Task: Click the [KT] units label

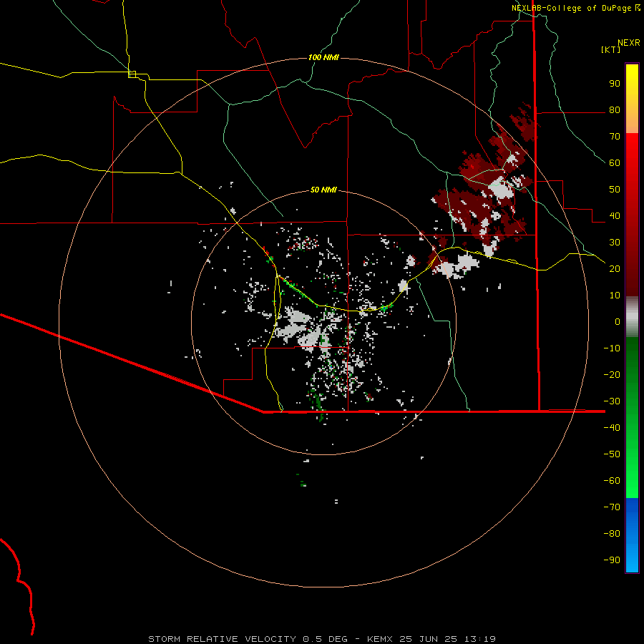Action: pos(611,49)
